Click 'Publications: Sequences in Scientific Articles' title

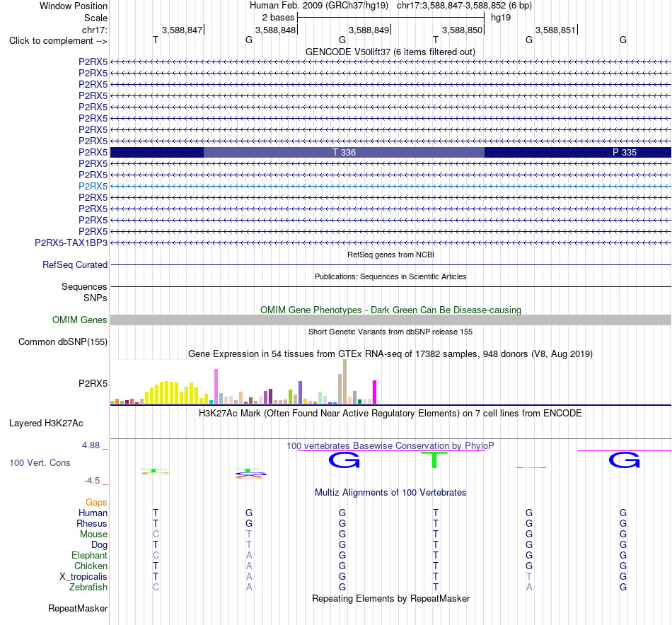390,276
